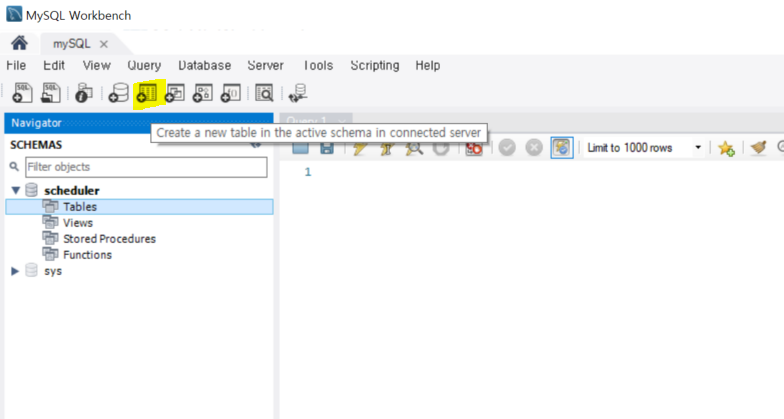Open the File menu
The image size is (784, 419).
[x=16, y=66]
